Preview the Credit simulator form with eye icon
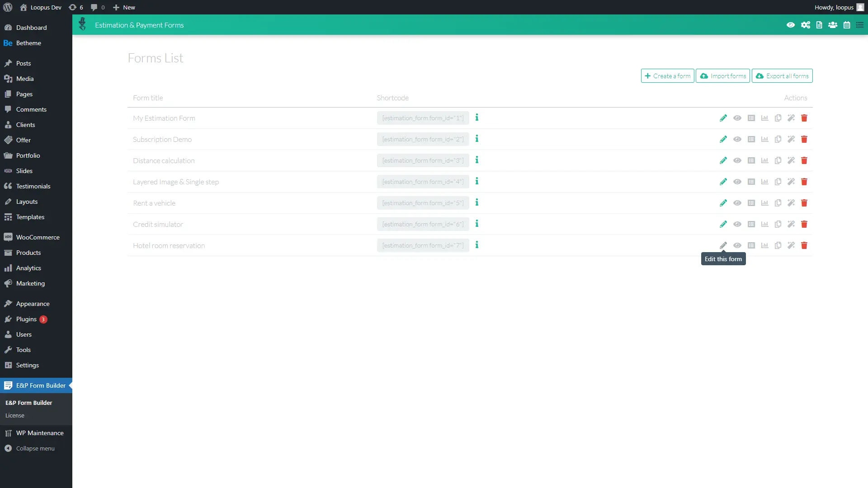 pyautogui.click(x=737, y=224)
